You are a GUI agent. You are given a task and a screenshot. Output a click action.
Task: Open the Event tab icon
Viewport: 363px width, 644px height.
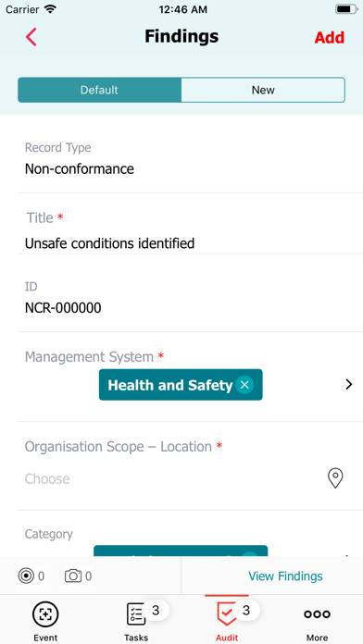click(x=45, y=614)
